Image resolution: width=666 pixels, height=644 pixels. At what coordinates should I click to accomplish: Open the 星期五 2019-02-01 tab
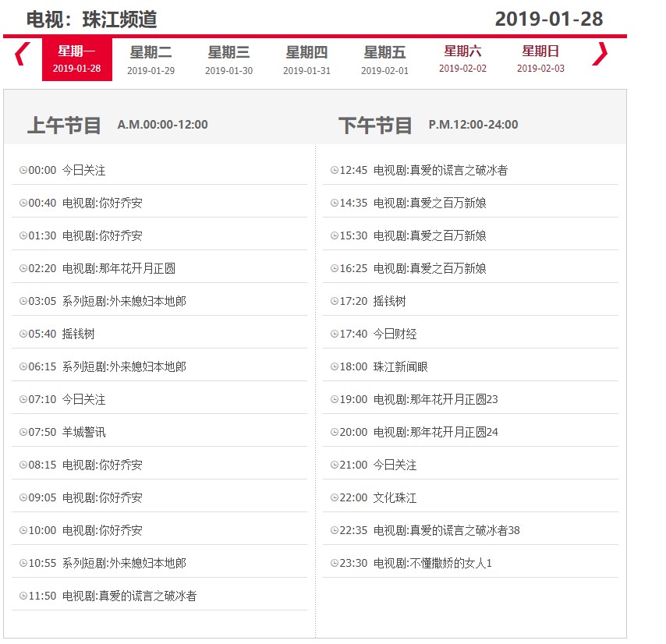coord(384,59)
